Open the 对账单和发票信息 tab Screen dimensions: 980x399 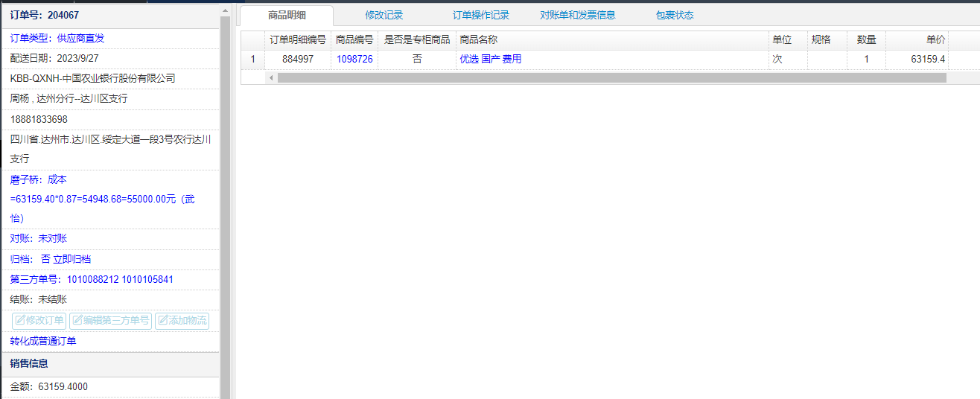pos(578,15)
